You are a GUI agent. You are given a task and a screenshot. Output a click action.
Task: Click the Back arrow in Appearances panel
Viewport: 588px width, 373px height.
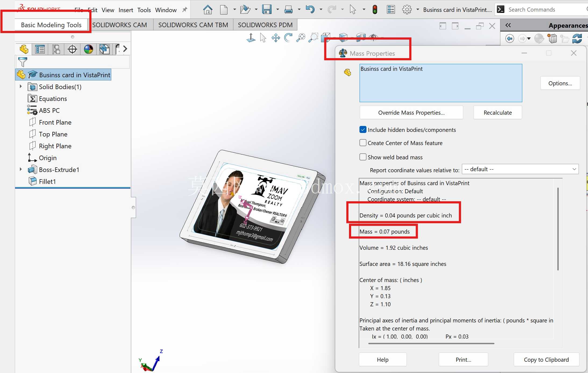pyautogui.click(x=509, y=38)
